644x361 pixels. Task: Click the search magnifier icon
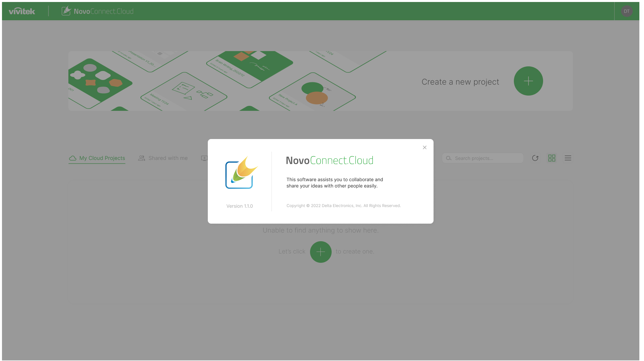pyautogui.click(x=449, y=158)
